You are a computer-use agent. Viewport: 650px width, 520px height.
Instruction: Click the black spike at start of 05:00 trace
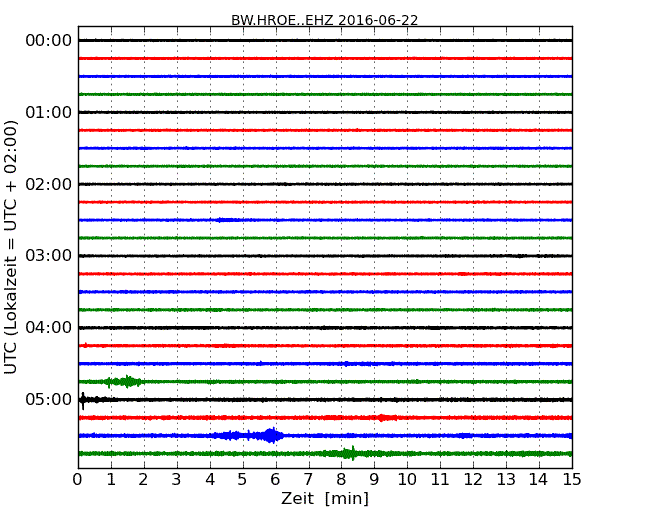click(83, 400)
